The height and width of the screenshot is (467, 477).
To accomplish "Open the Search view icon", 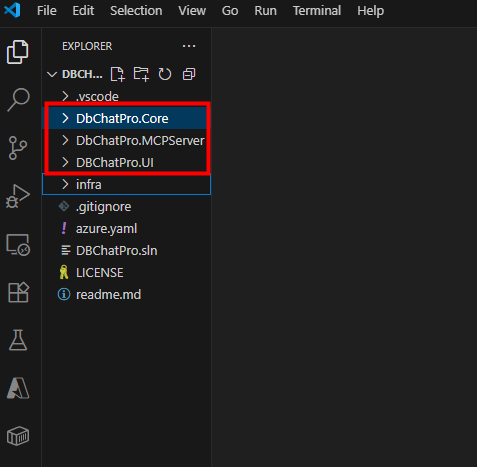I will [18, 99].
